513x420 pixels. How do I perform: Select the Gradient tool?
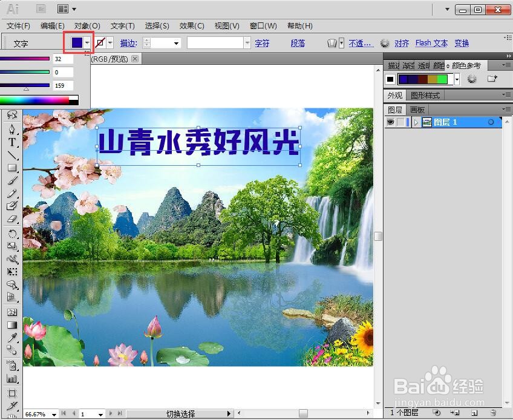tap(12, 325)
